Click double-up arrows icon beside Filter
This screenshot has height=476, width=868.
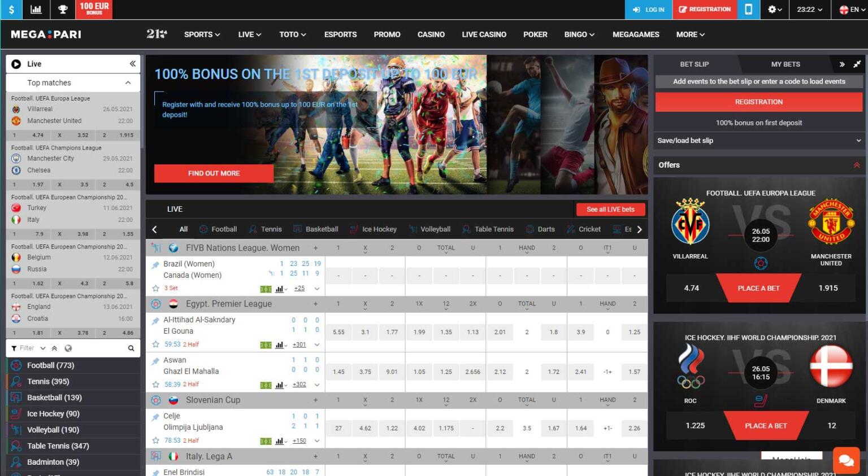54,348
